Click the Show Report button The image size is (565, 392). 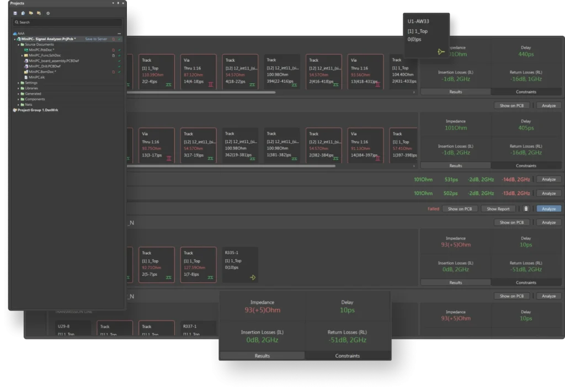(x=498, y=209)
